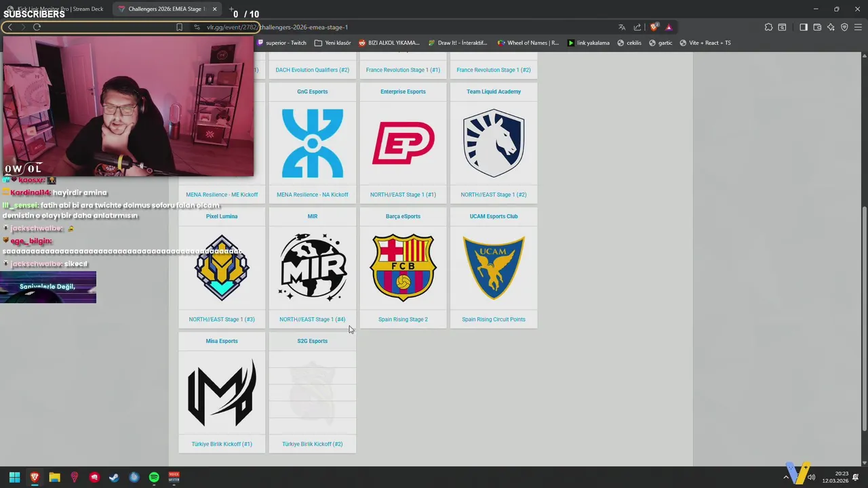Open File Explorer from the taskbar
This screenshot has height=488, width=868.
[54, 477]
